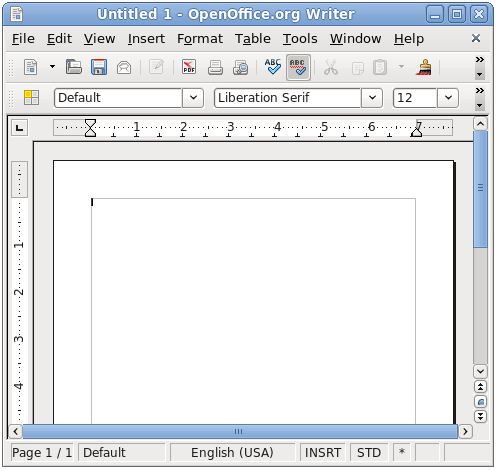Click the Next Page double-arrow button

pyautogui.click(x=480, y=416)
